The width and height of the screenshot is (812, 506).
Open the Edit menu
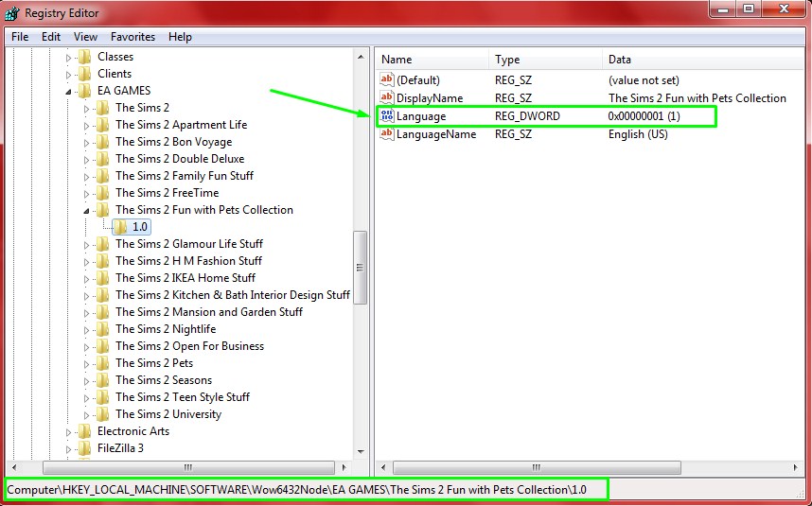pyautogui.click(x=51, y=37)
